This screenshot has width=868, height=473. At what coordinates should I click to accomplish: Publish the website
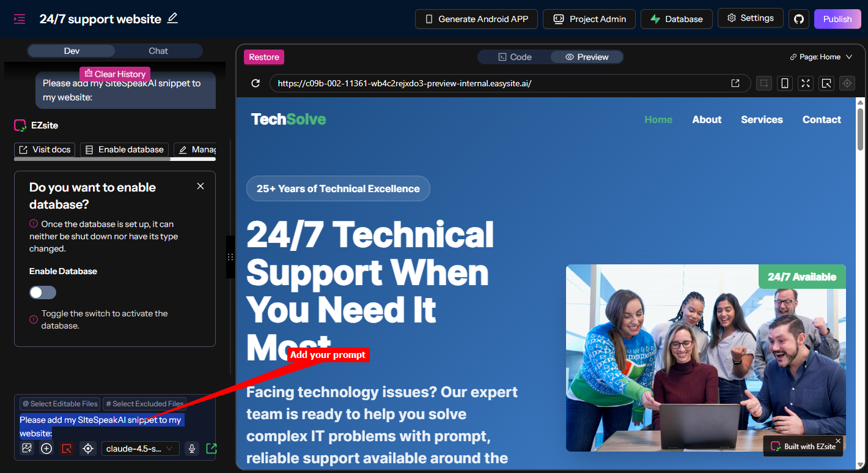(x=837, y=19)
